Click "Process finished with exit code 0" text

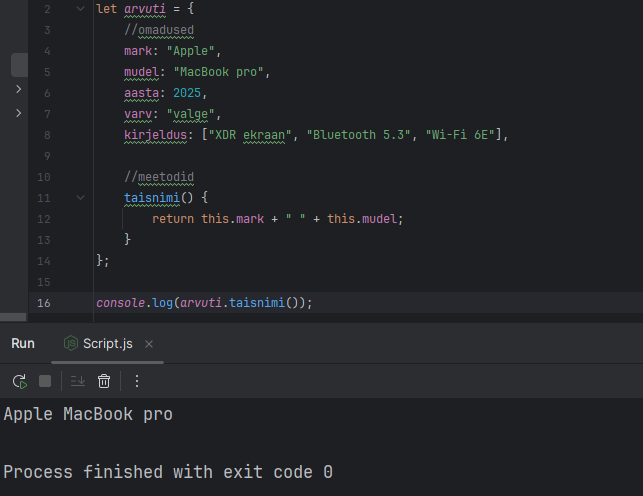click(168, 472)
